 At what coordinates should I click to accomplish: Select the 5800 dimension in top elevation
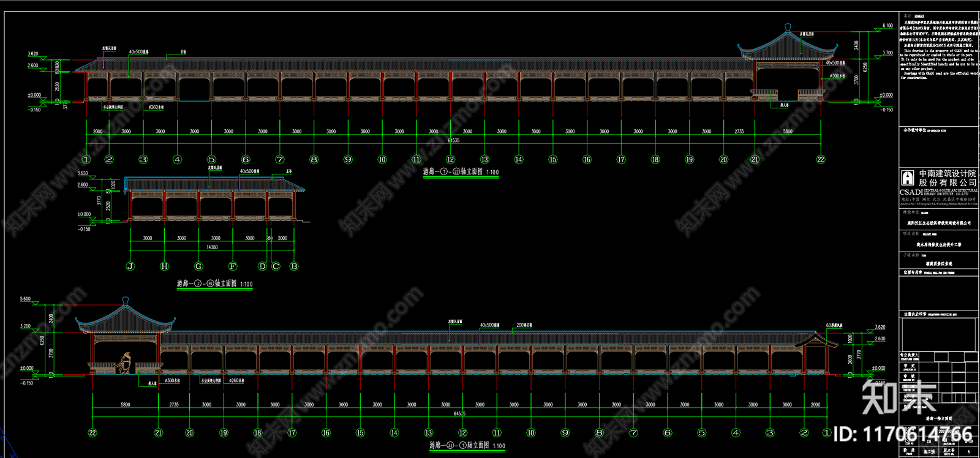(x=788, y=131)
